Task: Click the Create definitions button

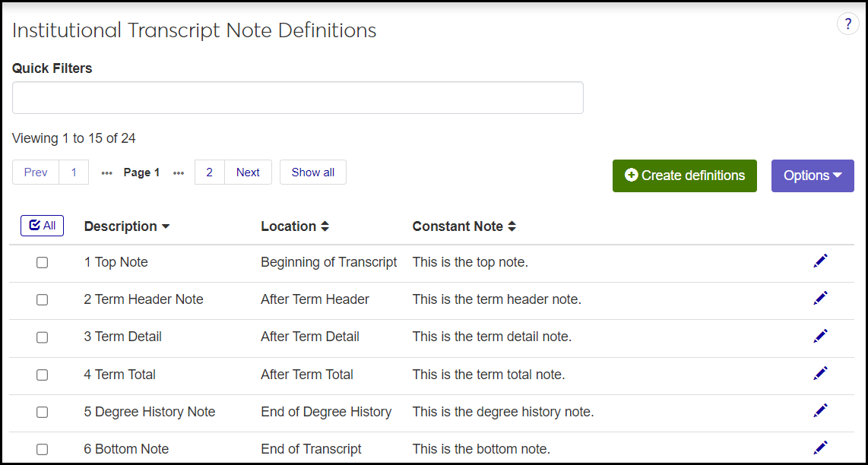Action: (684, 176)
